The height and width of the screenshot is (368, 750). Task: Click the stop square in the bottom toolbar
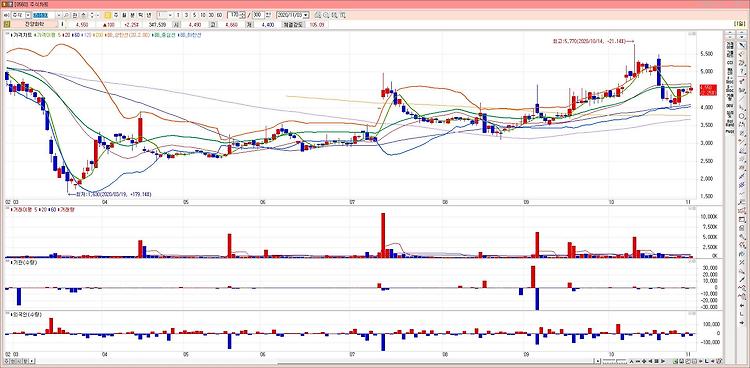click(656, 361)
